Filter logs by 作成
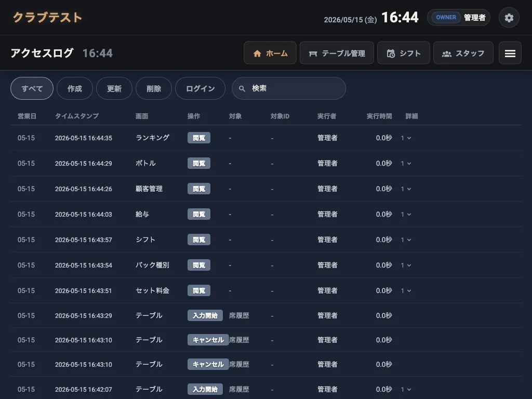532x399 pixels. [75, 88]
